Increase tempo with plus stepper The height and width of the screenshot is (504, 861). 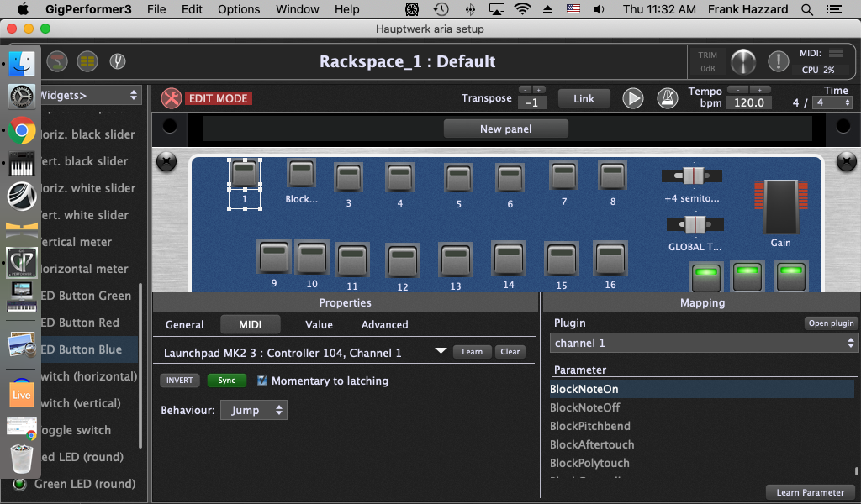pos(760,89)
